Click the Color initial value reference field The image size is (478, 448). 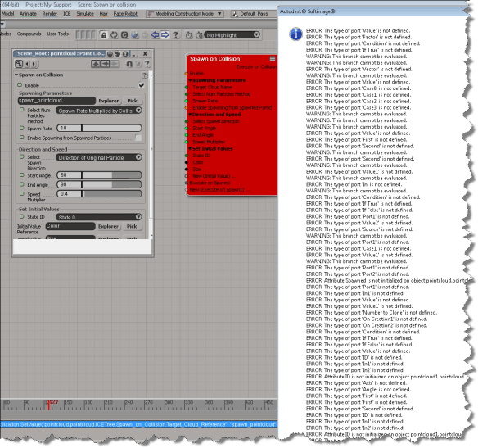(x=70, y=226)
